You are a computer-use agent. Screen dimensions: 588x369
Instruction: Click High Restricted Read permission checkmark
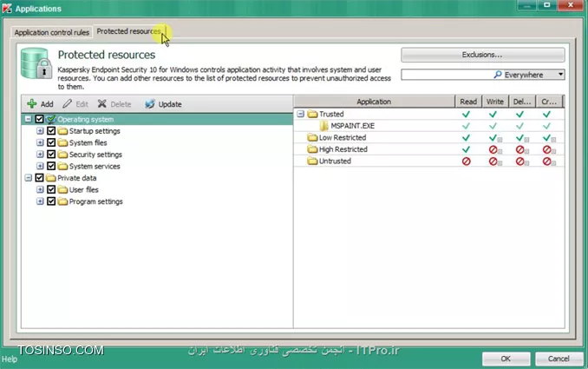click(x=466, y=149)
